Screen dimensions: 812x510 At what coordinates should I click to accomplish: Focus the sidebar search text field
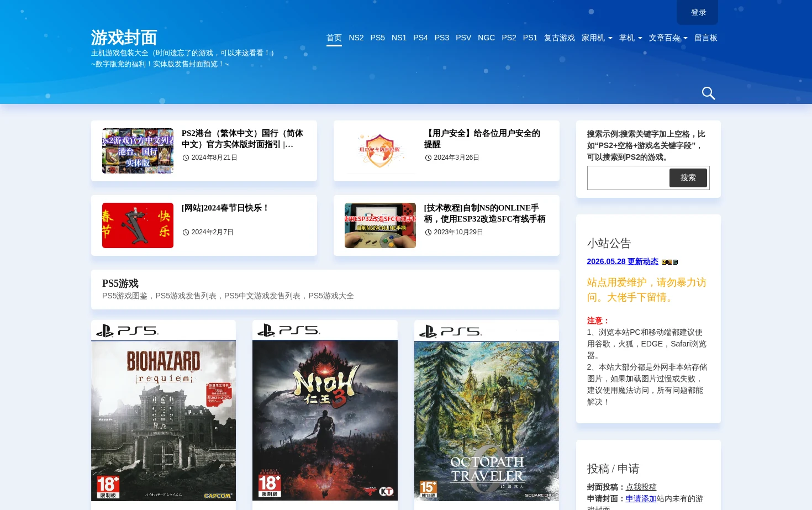628,178
